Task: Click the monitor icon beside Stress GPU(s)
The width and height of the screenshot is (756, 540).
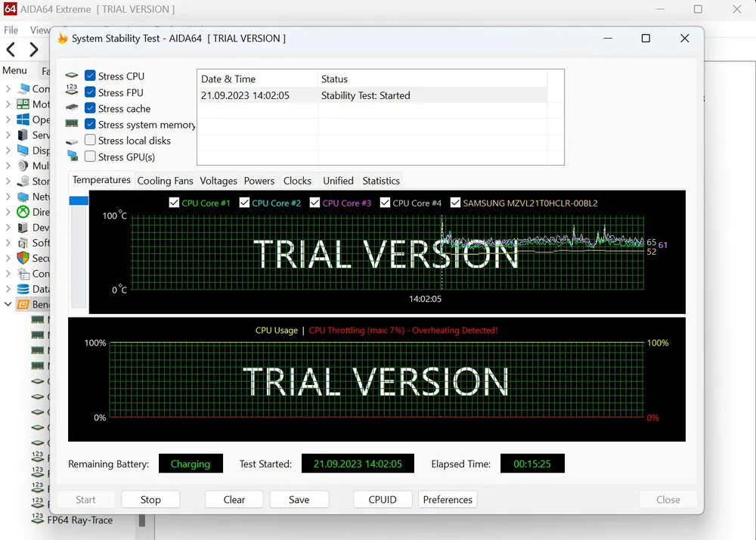Action: tap(73, 155)
